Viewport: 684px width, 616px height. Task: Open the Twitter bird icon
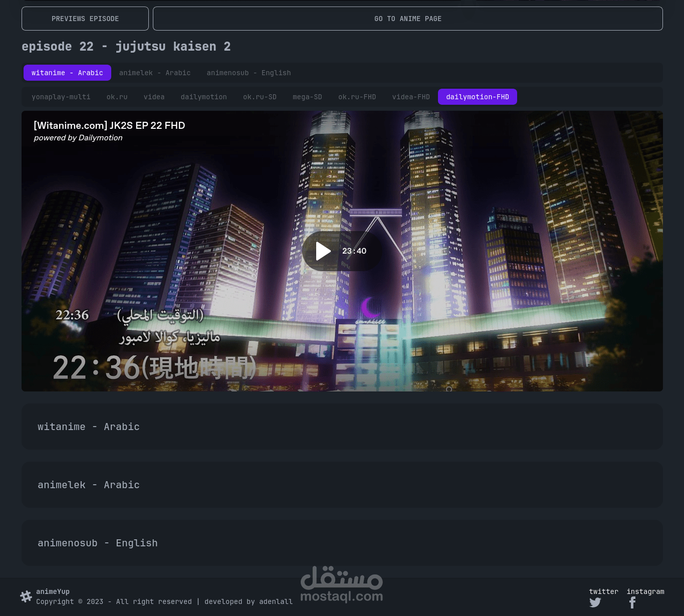pyautogui.click(x=595, y=602)
